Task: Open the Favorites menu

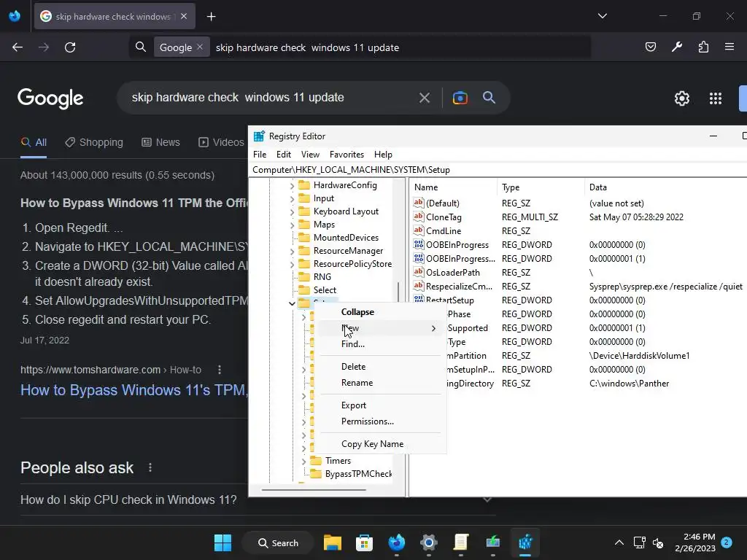Action: [x=347, y=155]
